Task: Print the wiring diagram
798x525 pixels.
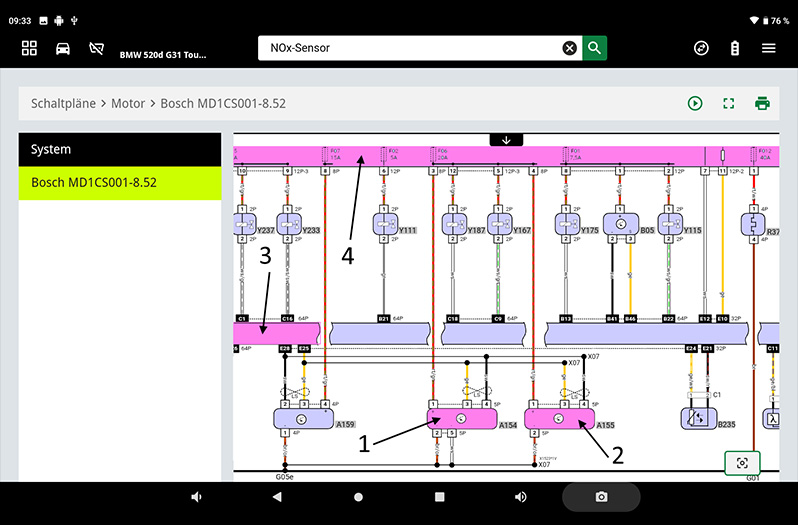Action: pos(762,103)
